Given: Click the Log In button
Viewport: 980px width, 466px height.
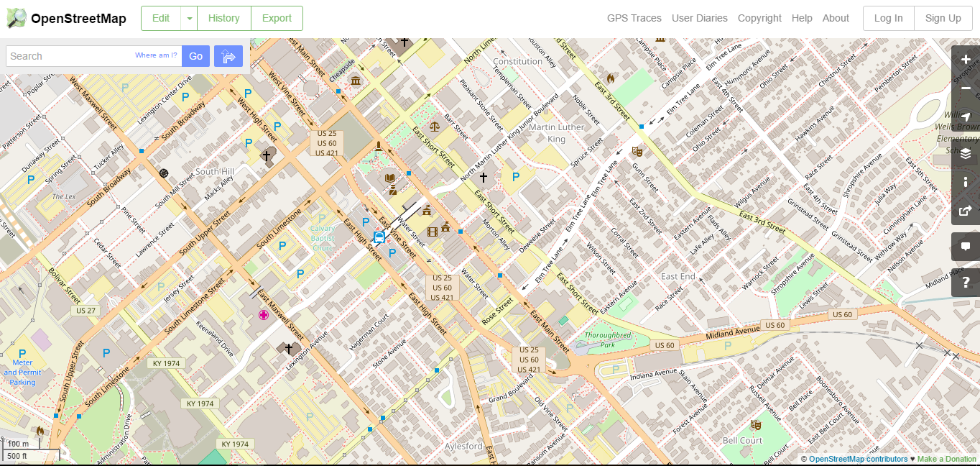Looking at the screenshot, I should [x=889, y=19].
